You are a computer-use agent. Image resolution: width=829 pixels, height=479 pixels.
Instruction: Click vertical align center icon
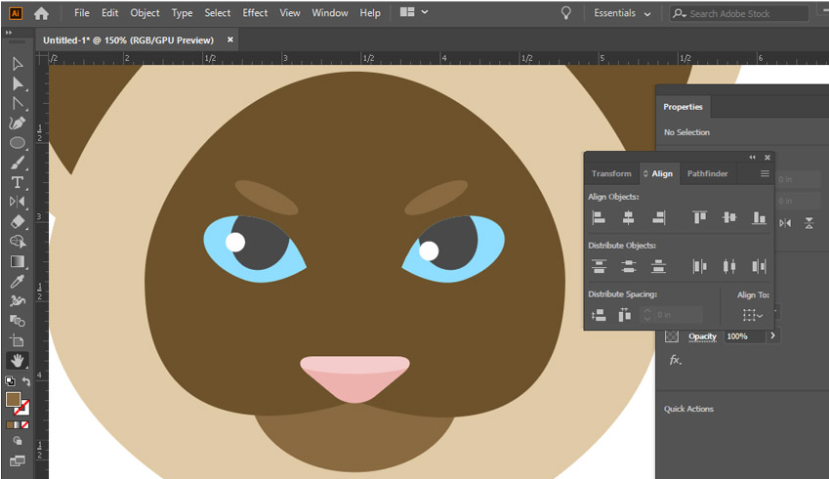(x=729, y=217)
